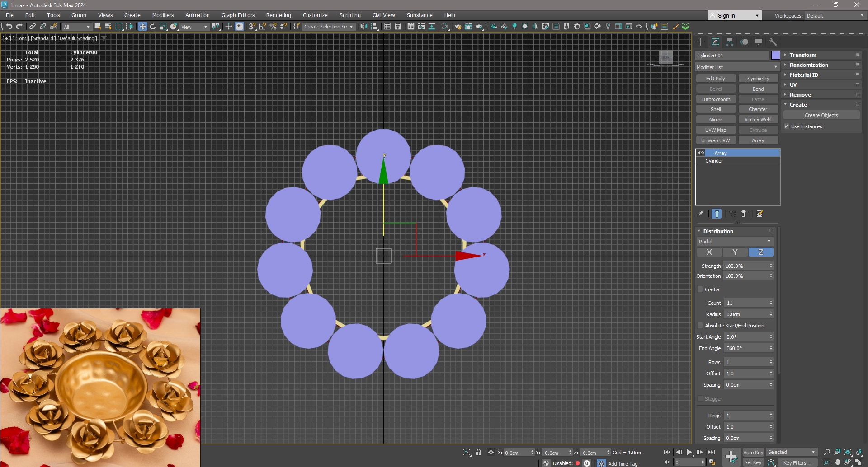Enable the Center checkbox
The image size is (868, 467).
coord(700,290)
